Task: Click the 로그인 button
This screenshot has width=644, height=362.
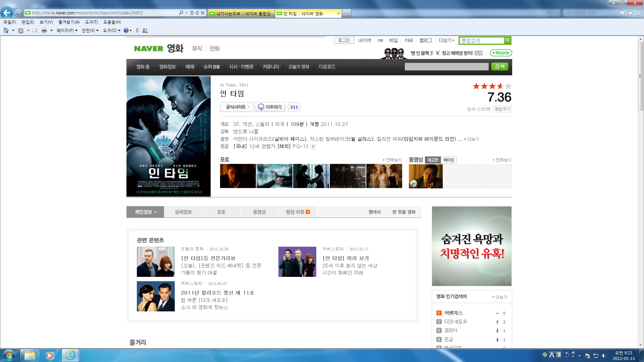Action: tap(344, 41)
